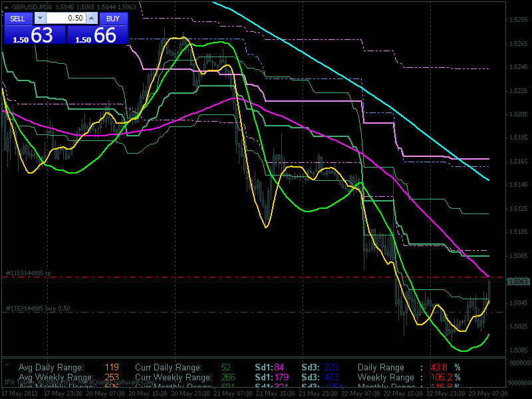This screenshot has width=532, height=399.
Task: Click the 21 May 23:30 time axis label
Action: click(x=319, y=394)
